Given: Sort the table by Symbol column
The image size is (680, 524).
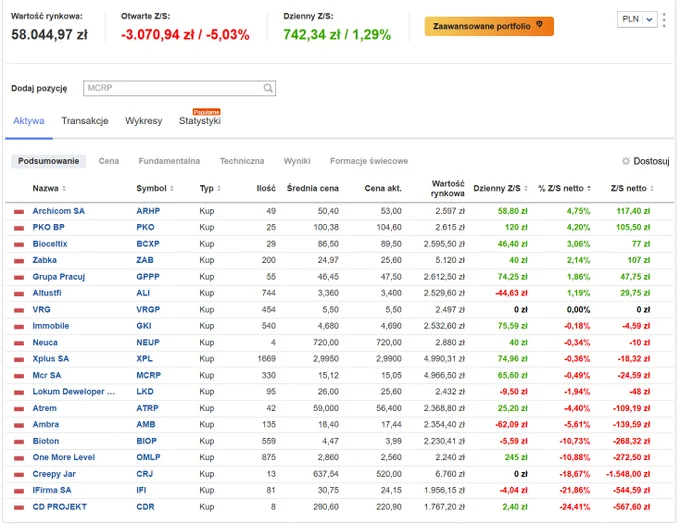Looking at the screenshot, I should [155, 188].
